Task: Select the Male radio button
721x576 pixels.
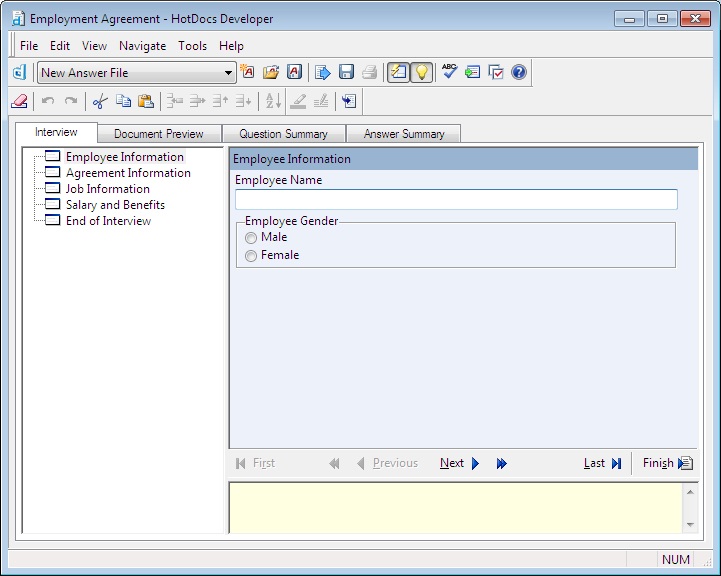Action: pyautogui.click(x=251, y=238)
